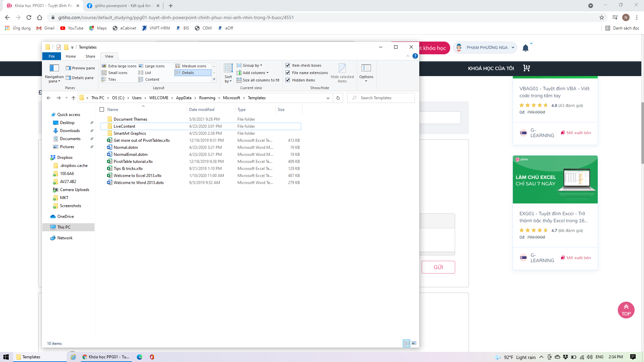Image resolution: width=644 pixels, height=362 pixels.
Task: Choose Medium icons layout
Action: click(x=191, y=66)
